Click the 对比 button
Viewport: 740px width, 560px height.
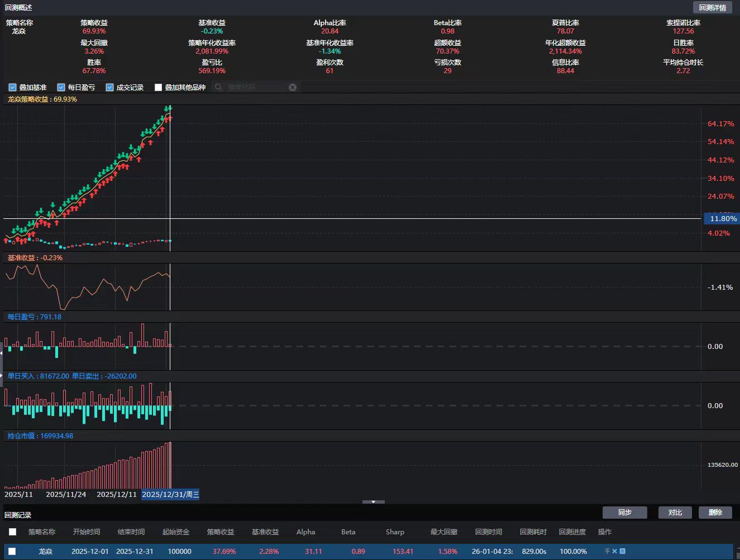(675, 513)
